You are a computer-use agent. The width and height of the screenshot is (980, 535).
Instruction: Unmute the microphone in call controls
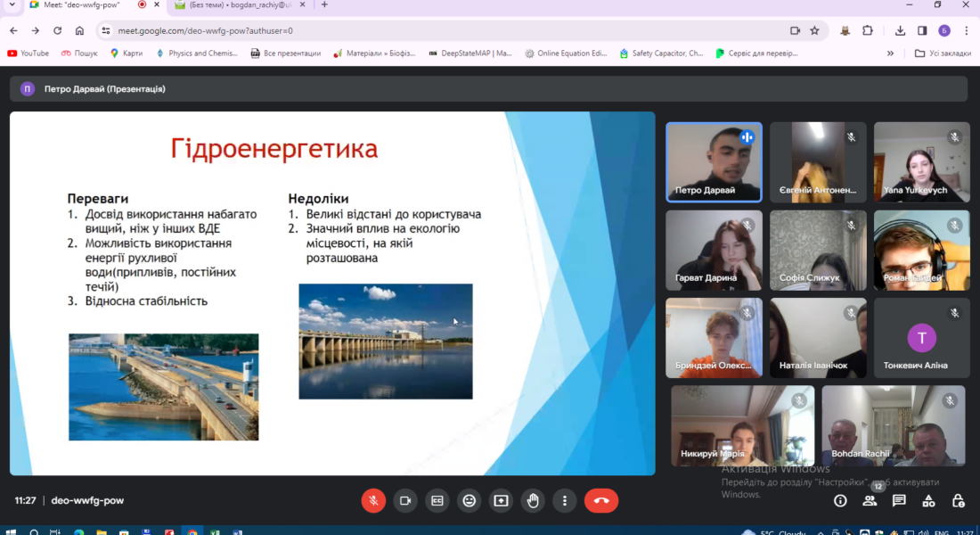tap(373, 500)
